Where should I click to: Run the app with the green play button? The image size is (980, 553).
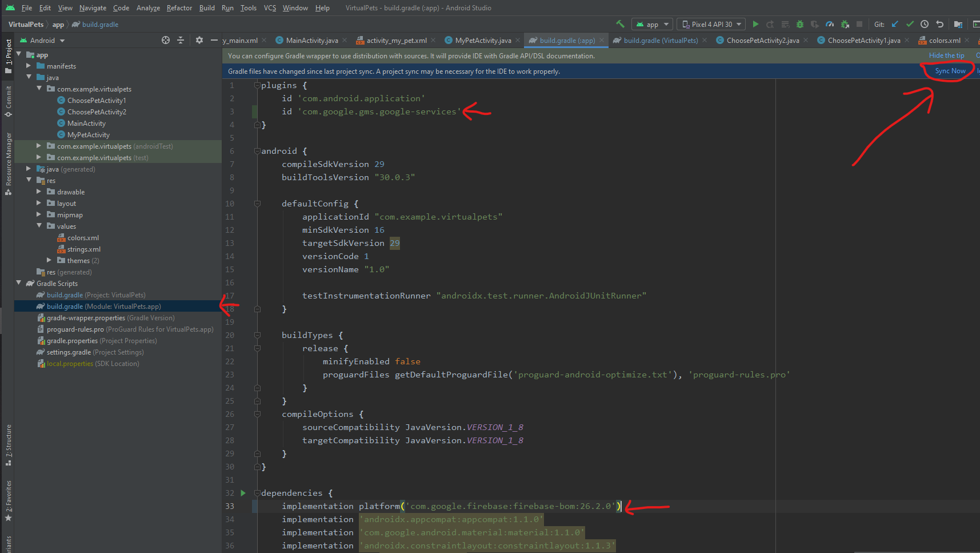point(755,24)
